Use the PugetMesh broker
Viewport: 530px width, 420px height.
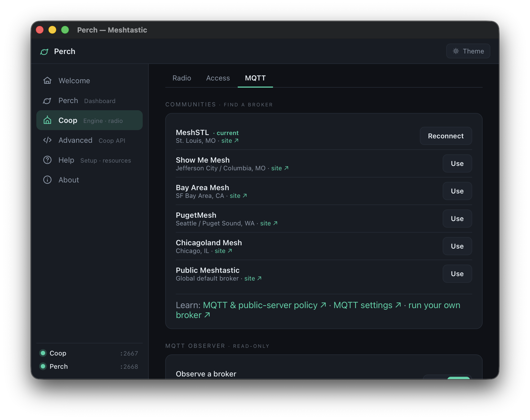(x=457, y=219)
